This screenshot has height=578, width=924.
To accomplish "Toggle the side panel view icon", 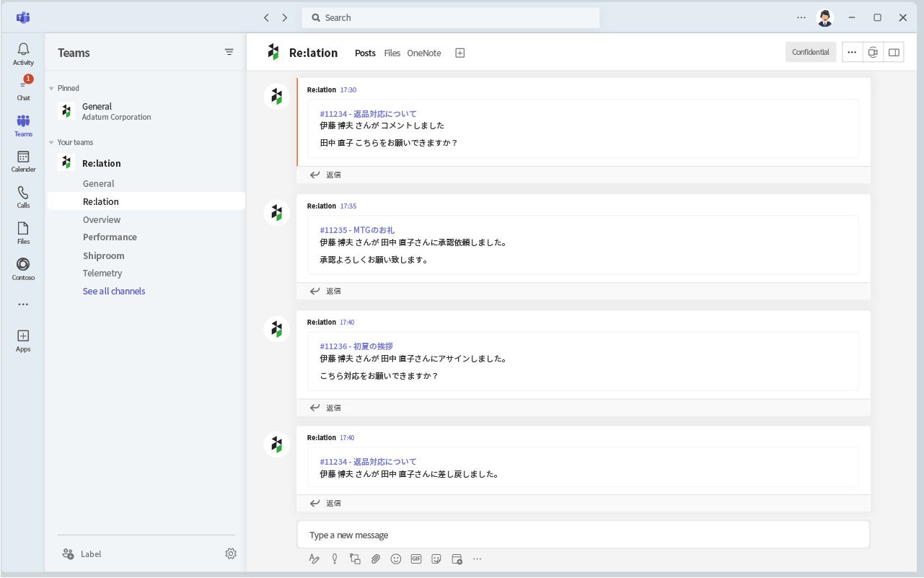I will click(x=894, y=52).
